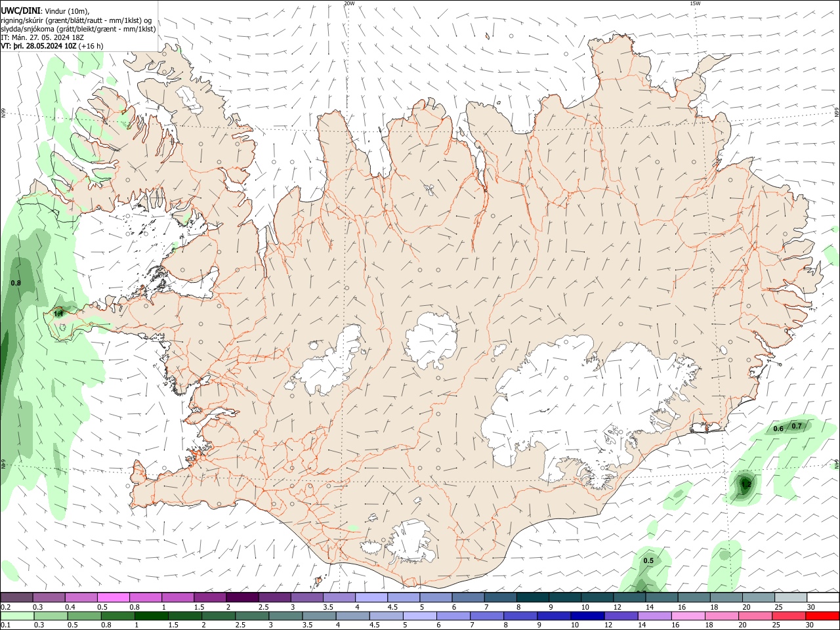Pick lower-row light pink swatch between 16 and 18
The height and width of the screenshot is (630, 840).
coord(688,616)
